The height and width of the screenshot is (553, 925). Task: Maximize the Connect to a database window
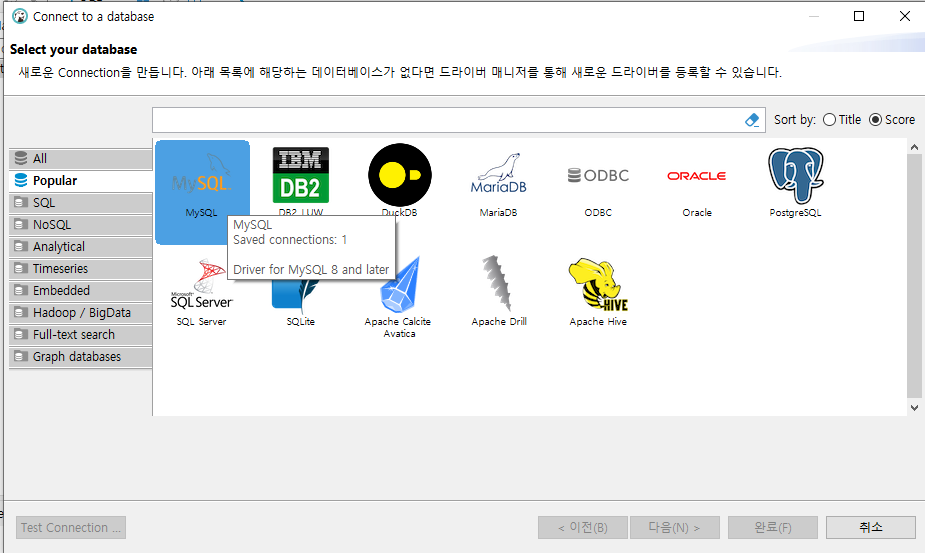coord(859,16)
